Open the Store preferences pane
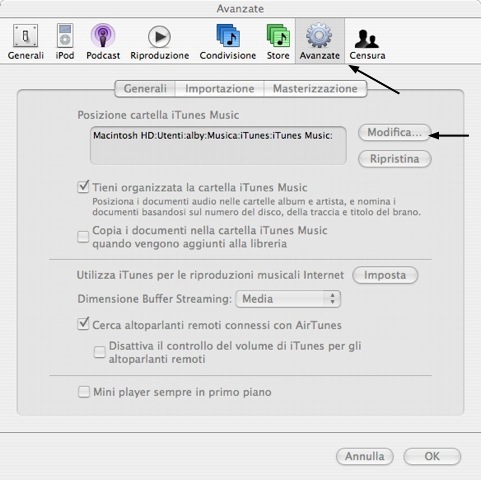This screenshot has width=481, height=480. click(278, 41)
